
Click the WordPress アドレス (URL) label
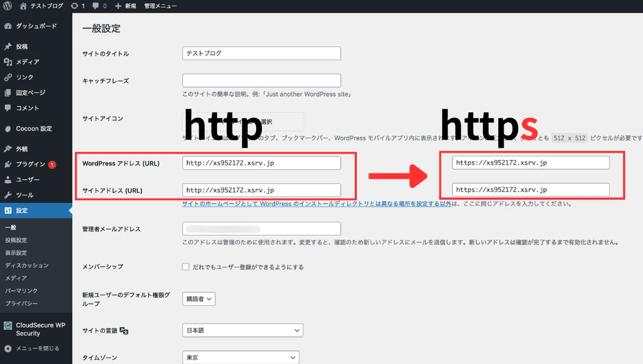point(121,163)
